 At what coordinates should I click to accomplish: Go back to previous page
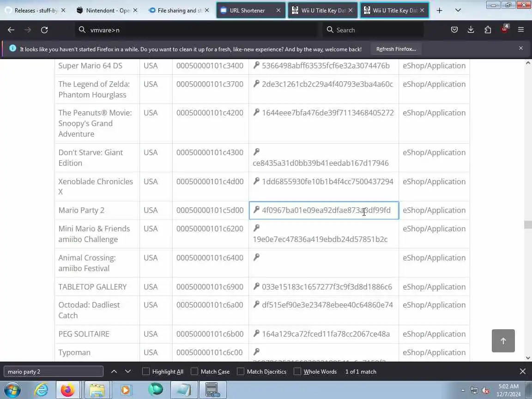pyautogui.click(x=11, y=30)
